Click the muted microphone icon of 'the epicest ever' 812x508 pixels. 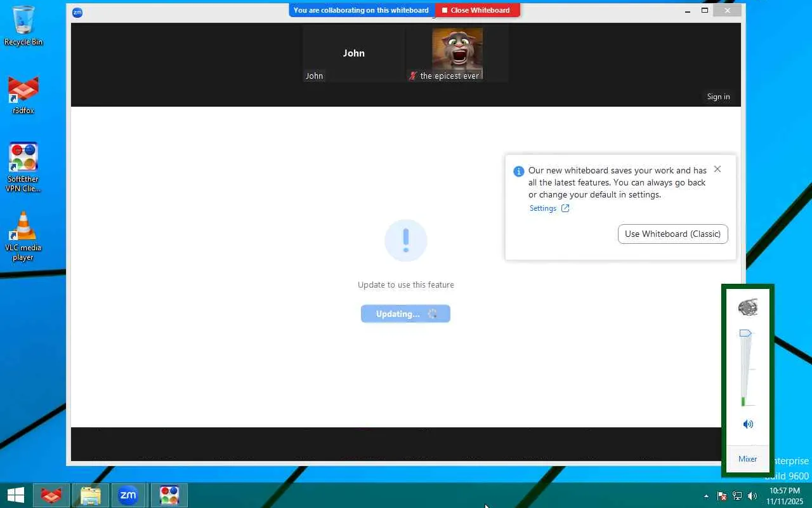click(413, 76)
